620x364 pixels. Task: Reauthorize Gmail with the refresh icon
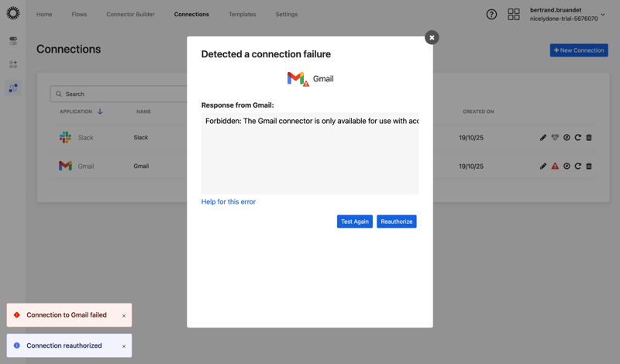tap(577, 166)
